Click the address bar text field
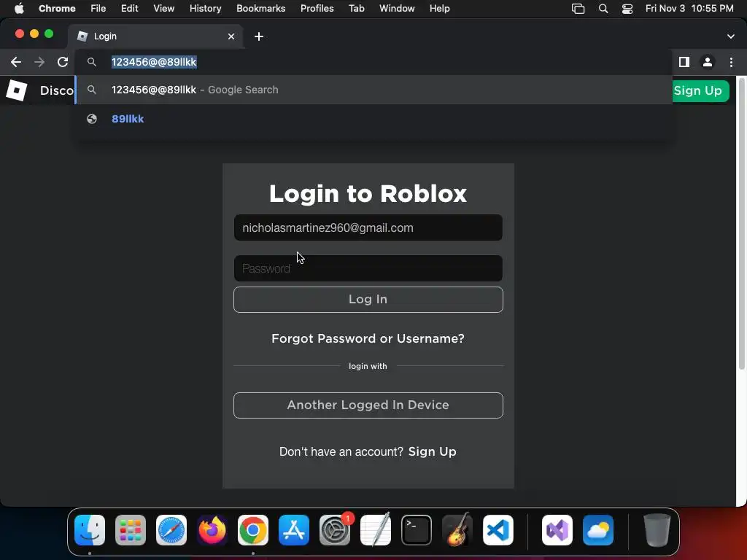Viewport: 747px width, 560px height. (x=373, y=62)
